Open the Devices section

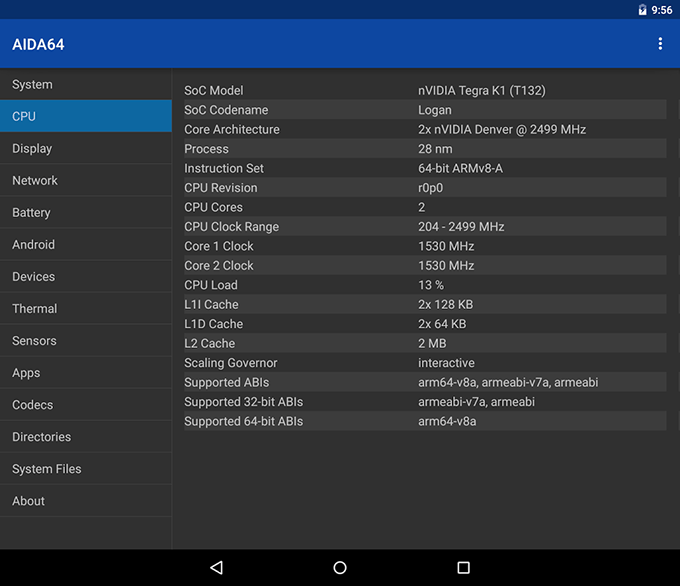point(86,277)
